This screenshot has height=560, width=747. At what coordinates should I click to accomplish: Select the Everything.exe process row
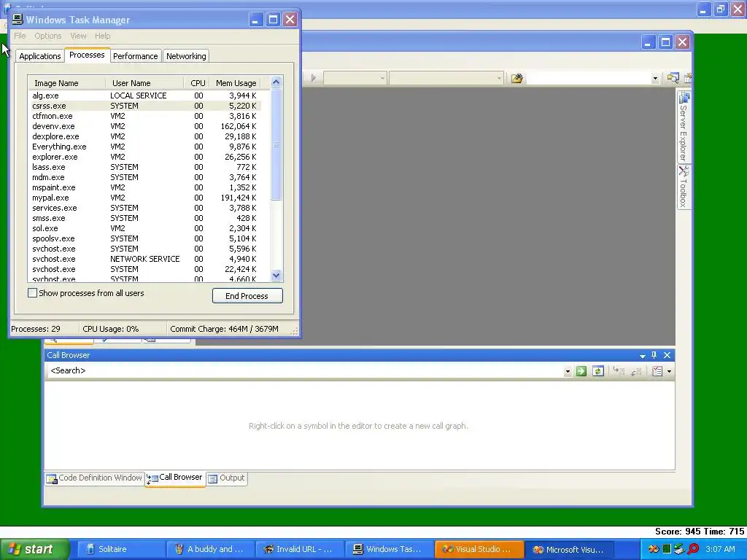145,147
